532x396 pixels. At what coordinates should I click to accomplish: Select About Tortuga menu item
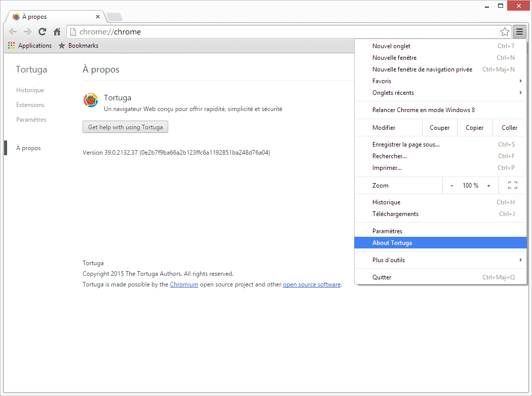click(x=440, y=243)
